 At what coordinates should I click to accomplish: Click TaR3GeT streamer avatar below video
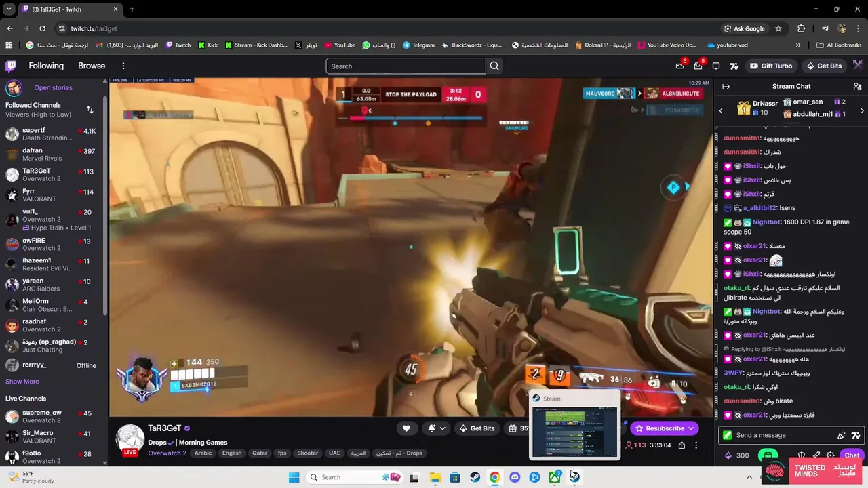[130, 439]
